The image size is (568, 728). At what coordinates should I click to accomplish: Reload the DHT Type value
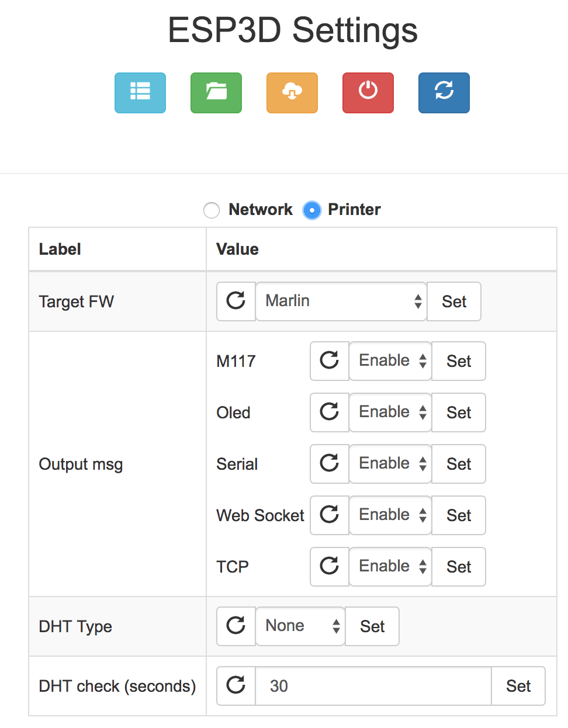coord(236,626)
